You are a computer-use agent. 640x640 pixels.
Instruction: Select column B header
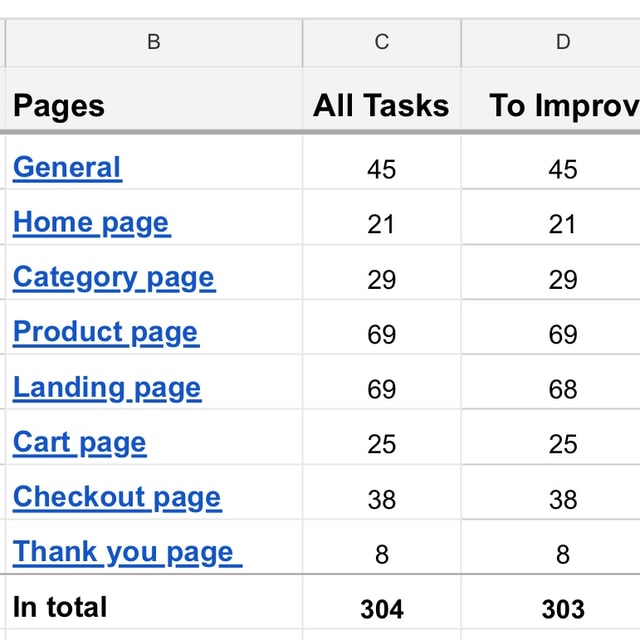pos(153,42)
